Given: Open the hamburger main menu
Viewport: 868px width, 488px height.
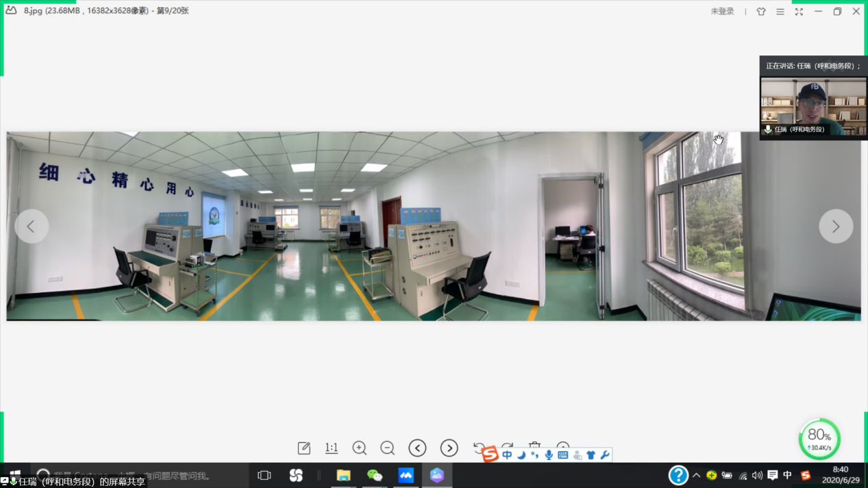Looking at the screenshot, I should click(780, 12).
